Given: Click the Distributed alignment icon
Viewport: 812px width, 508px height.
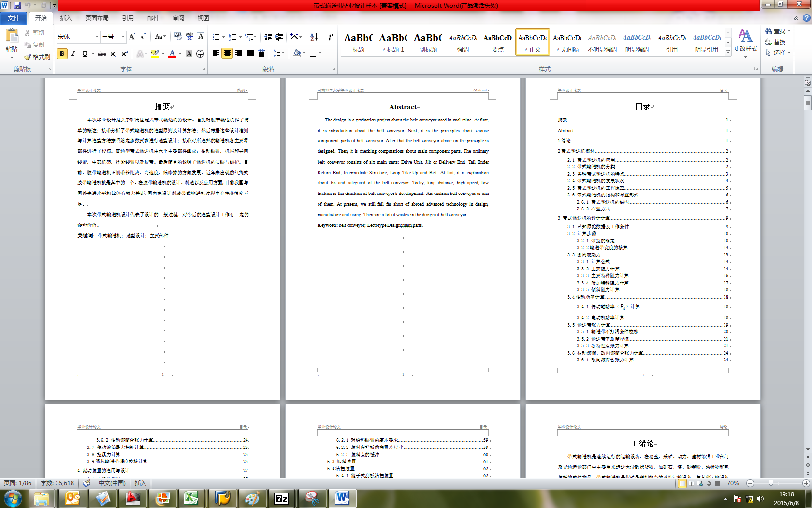Looking at the screenshot, I should [x=261, y=53].
